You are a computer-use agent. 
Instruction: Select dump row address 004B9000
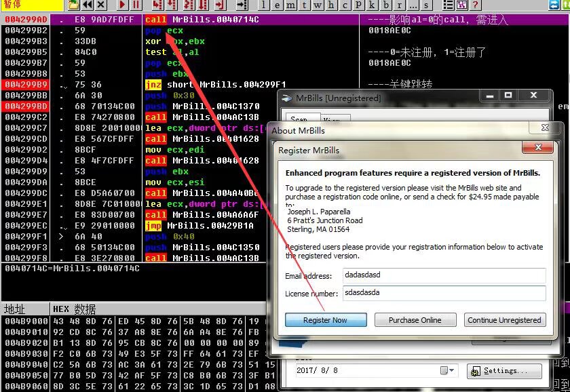pos(26,321)
